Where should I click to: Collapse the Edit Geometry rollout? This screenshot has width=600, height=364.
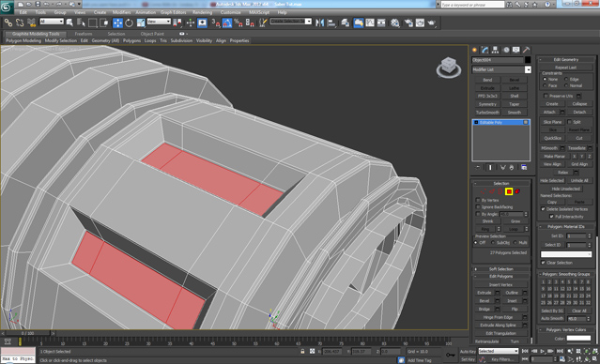tap(566, 60)
